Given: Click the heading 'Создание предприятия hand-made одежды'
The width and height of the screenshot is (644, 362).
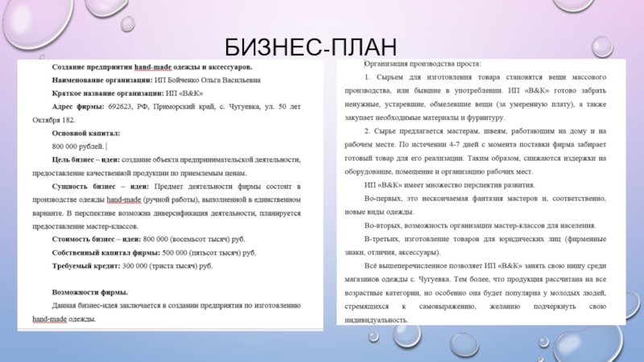Looking at the screenshot, I should tap(151, 66).
